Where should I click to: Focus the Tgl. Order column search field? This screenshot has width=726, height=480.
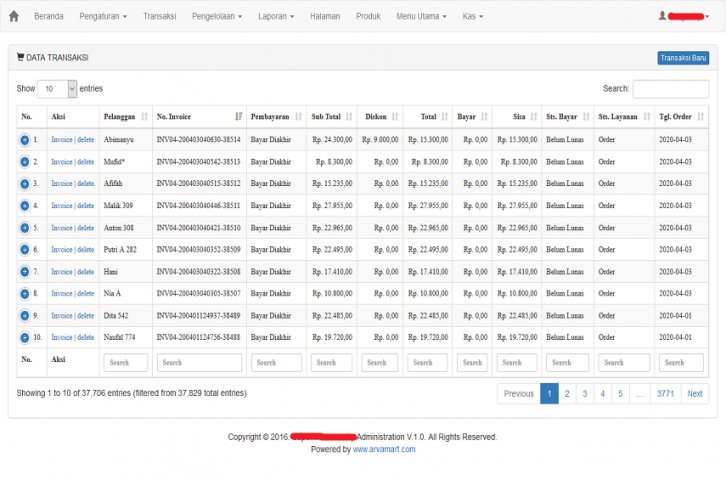pos(681,363)
